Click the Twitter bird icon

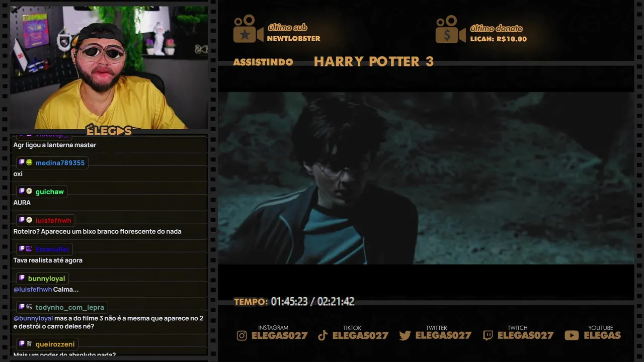pyautogui.click(x=405, y=336)
